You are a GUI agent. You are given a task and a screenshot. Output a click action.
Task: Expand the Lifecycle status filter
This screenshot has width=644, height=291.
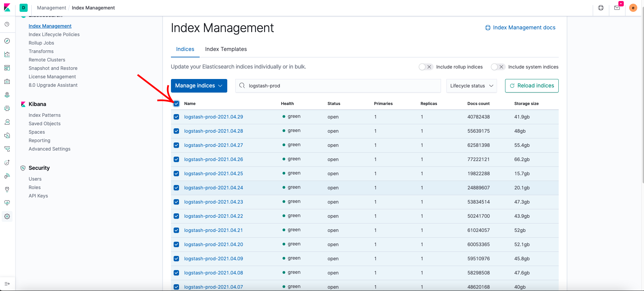point(471,86)
